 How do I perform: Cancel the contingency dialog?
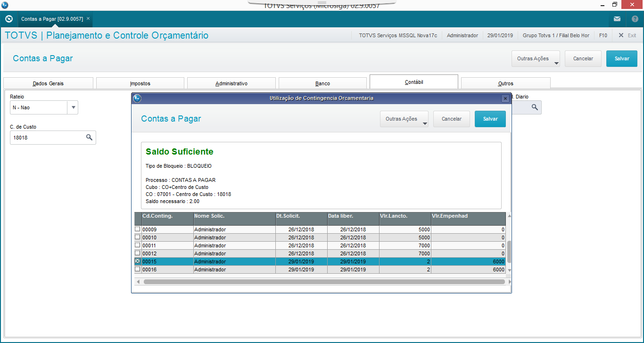[x=452, y=119]
